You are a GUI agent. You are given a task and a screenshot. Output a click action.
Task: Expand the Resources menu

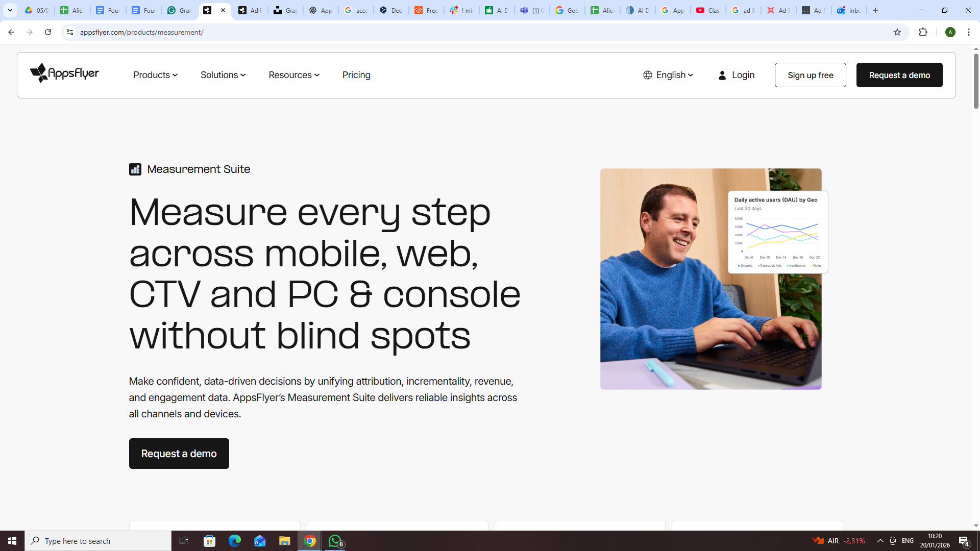click(294, 75)
